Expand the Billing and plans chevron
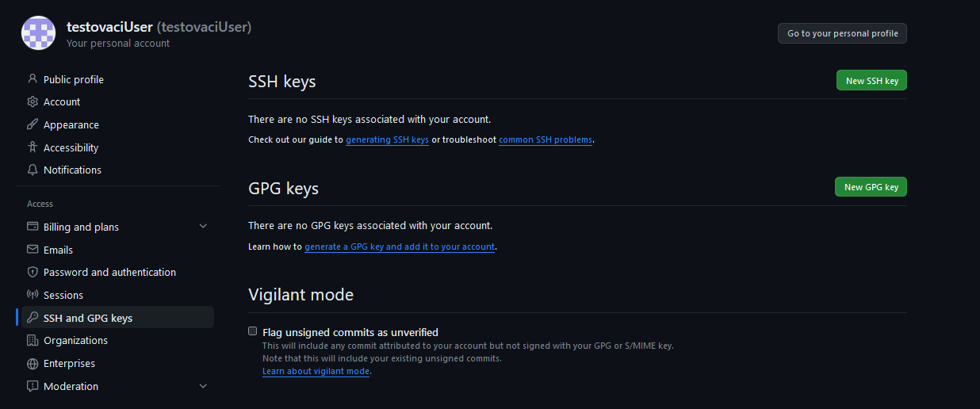The width and height of the screenshot is (980, 409). [203, 227]
